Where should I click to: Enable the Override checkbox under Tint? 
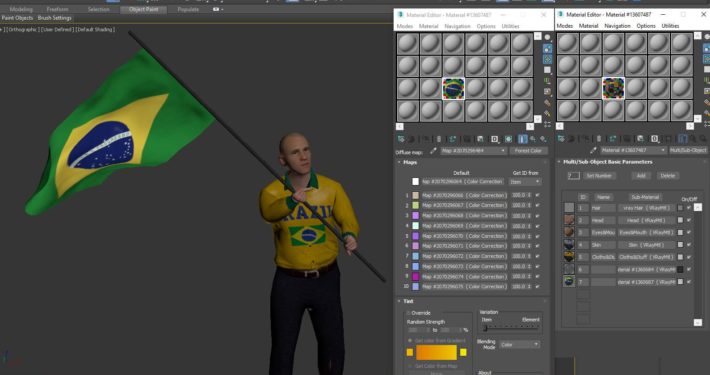click(x=408, y=313)
